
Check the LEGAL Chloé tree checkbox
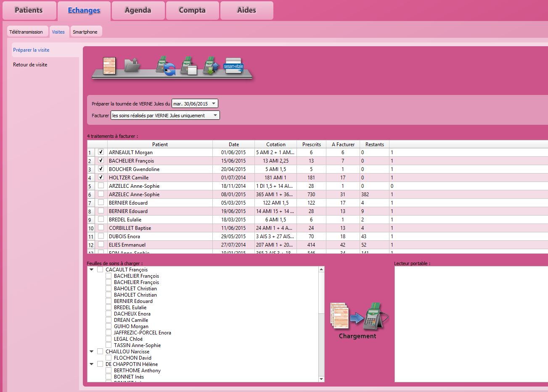pyautogui.click(x=109, y=339)
